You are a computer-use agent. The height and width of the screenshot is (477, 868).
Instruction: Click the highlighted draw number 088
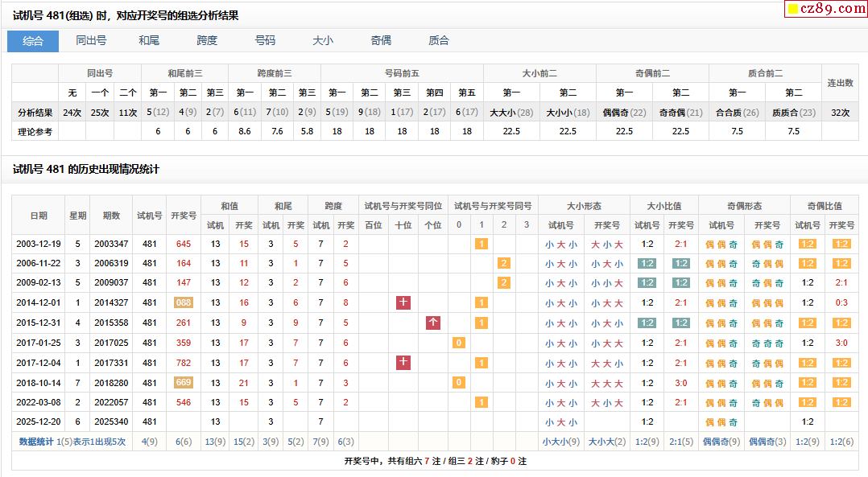(184, 302)
